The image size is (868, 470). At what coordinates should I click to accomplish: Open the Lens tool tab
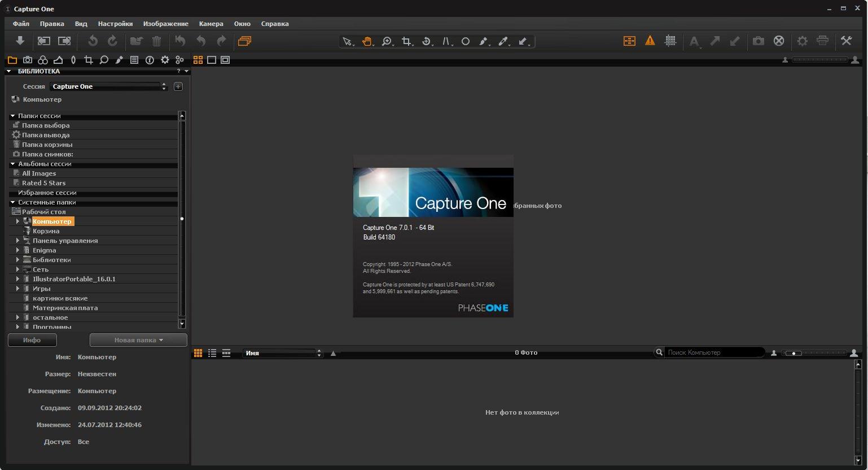pyautogui.click(x=73, y=60)
